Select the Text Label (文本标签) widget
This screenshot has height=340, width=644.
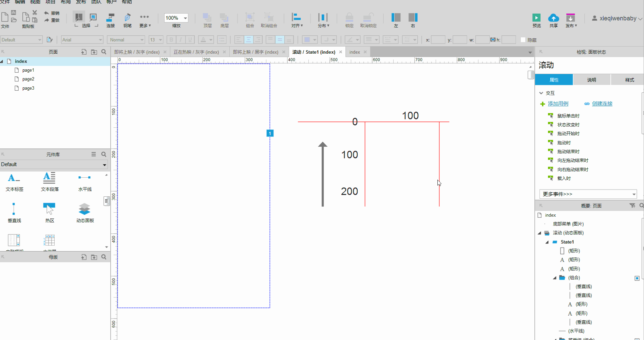coord(14,182)
